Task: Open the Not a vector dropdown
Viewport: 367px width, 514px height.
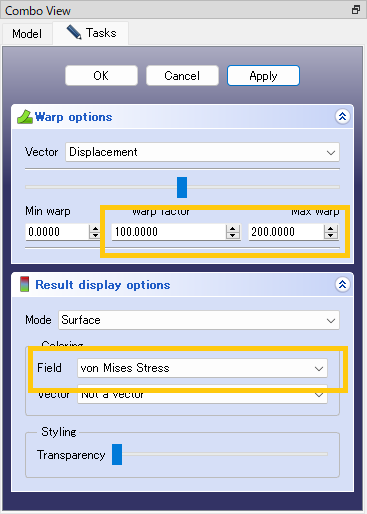Action: 202,395
